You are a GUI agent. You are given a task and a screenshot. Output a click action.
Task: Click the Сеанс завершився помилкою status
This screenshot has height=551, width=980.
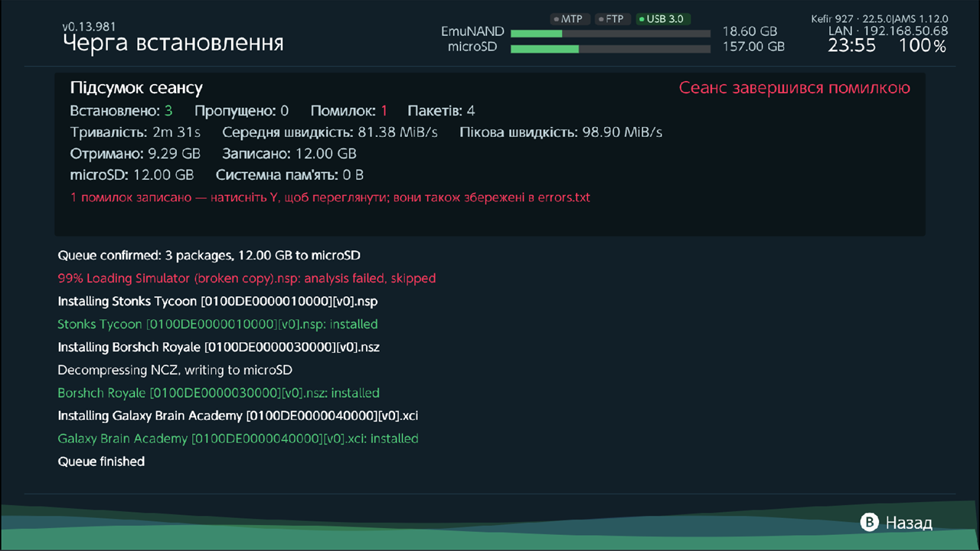click(795, 88)
